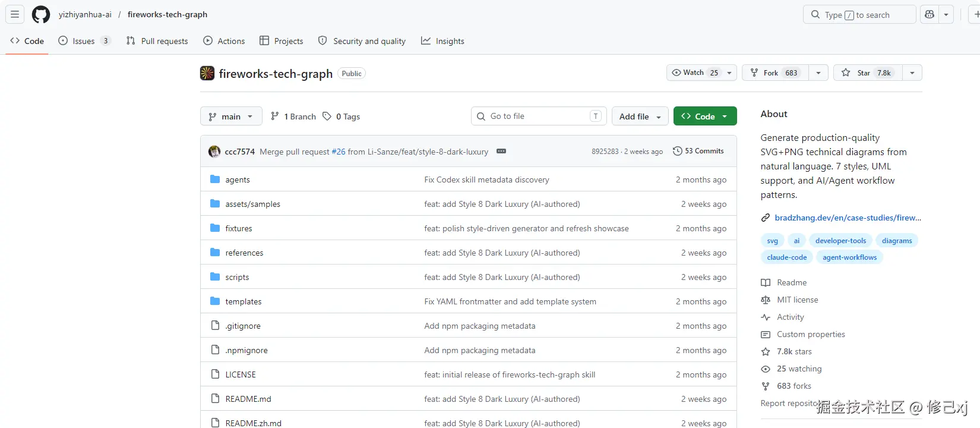Open ccc7574 author profile link
This screenshot has width=980, height=428.
239,152
